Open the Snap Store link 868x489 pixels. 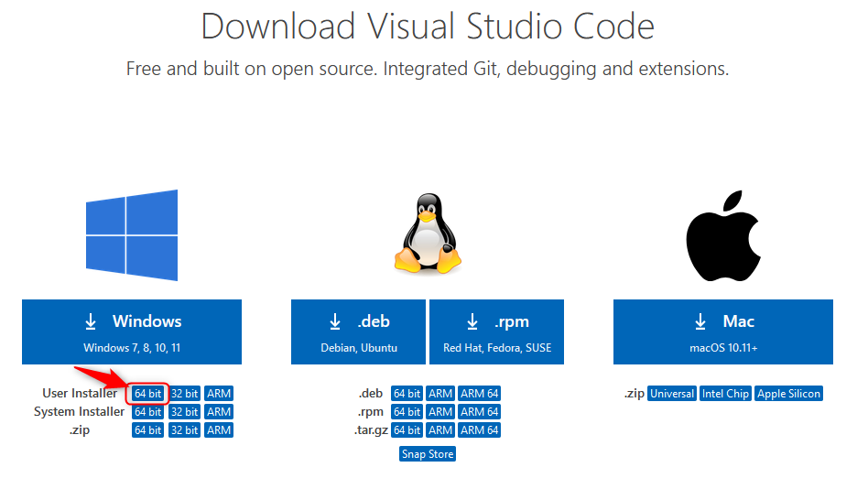(x=428, y=454)
